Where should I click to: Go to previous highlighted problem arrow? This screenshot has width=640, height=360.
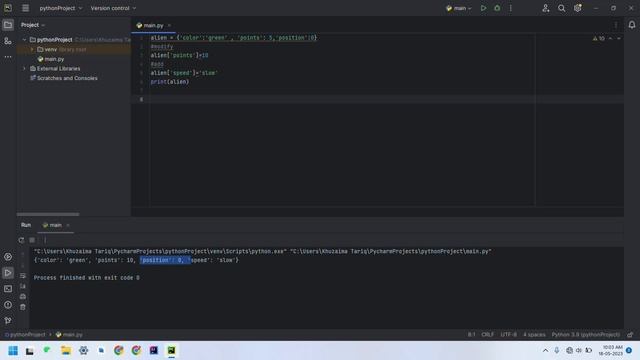tap(611, 38)
